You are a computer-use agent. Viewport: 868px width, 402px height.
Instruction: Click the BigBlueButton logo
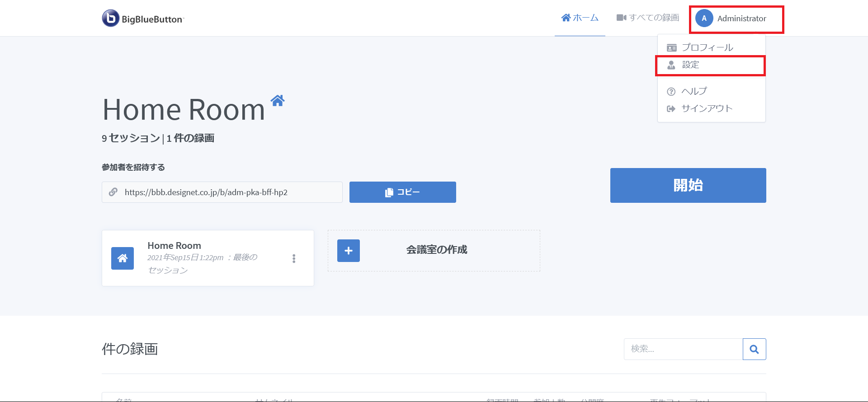[x=143, y=19]
